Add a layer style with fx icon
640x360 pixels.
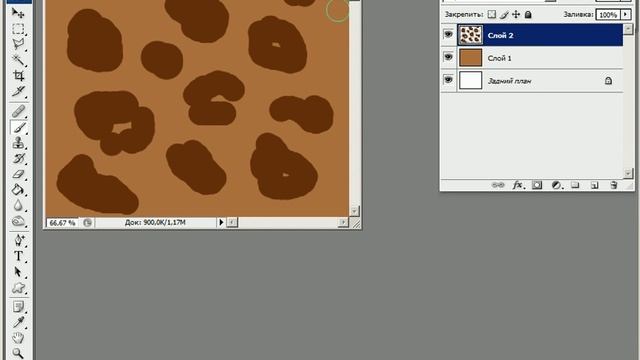[x=517, y=185]
